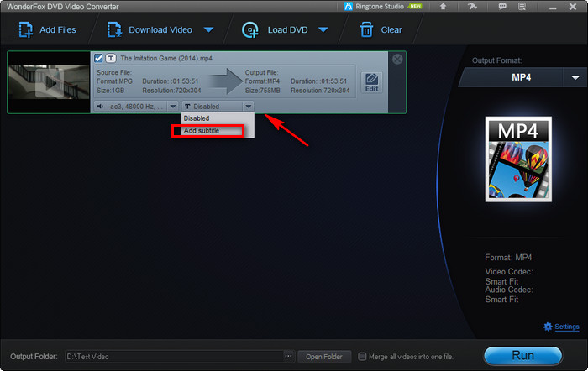588x371 pixels.
Task: Click the T subtitle icon beside file name
Action: [x=111, y=58]
